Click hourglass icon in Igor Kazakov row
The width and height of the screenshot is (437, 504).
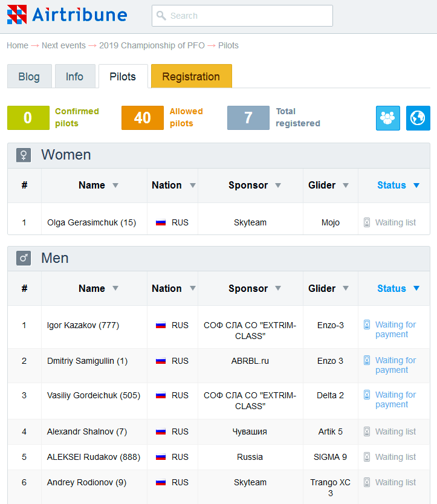(366, 325)
